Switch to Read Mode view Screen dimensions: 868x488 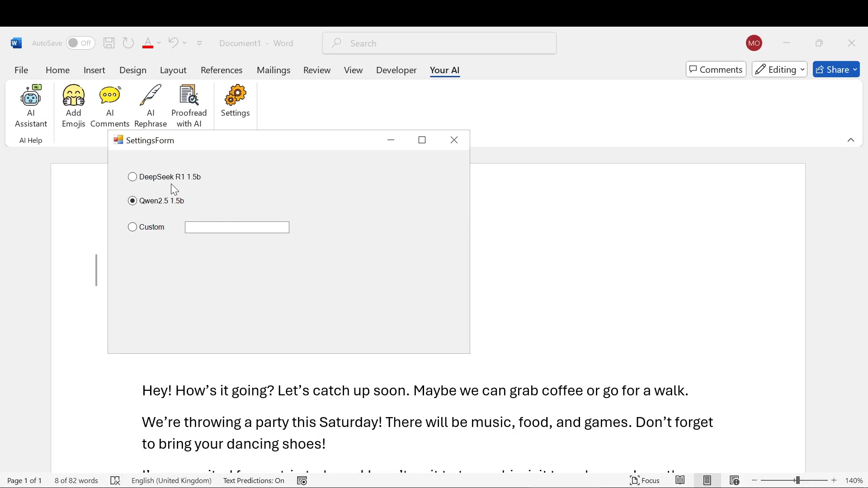[x=680, y=481]
